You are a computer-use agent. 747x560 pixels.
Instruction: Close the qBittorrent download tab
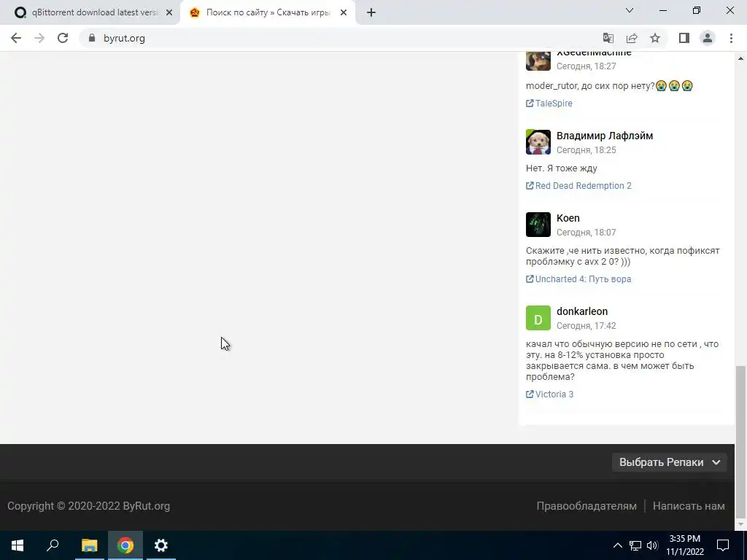click(x=169, y=13)
